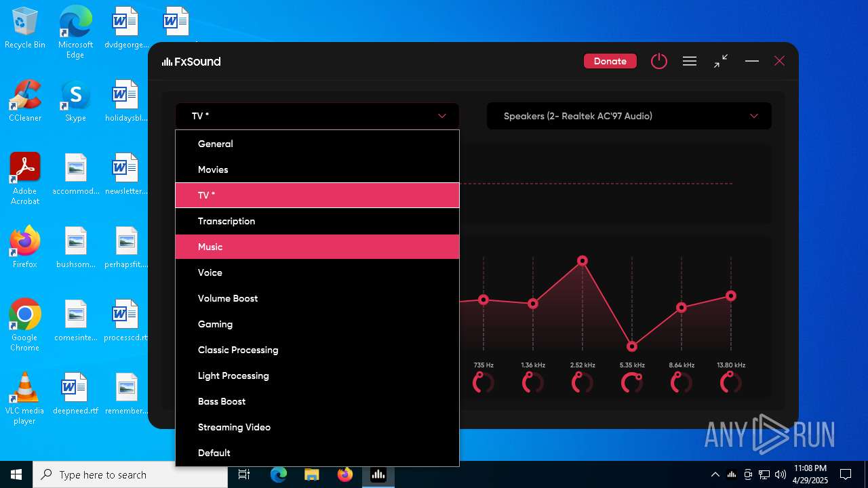Select the remember... image file icon
The height and width of the screenshot is (488, 868).
point(126,394)
